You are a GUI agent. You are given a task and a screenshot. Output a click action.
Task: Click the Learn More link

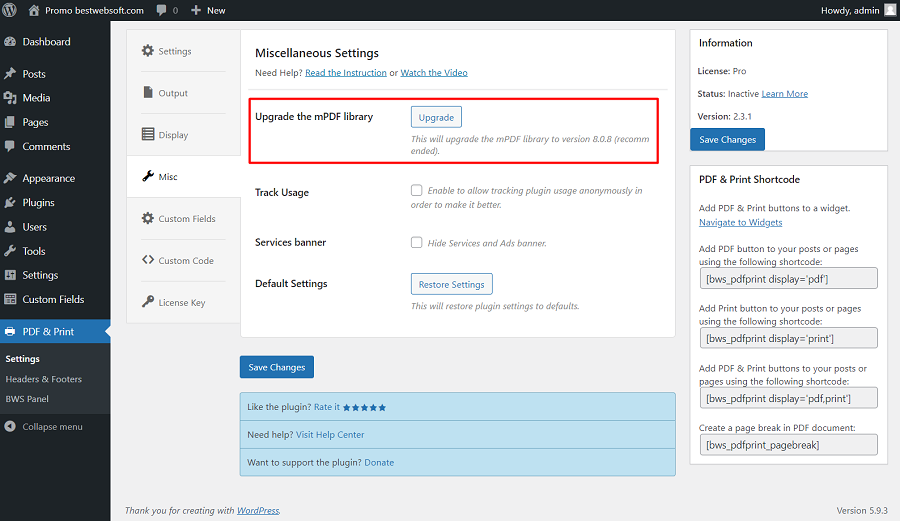point(785,94)
